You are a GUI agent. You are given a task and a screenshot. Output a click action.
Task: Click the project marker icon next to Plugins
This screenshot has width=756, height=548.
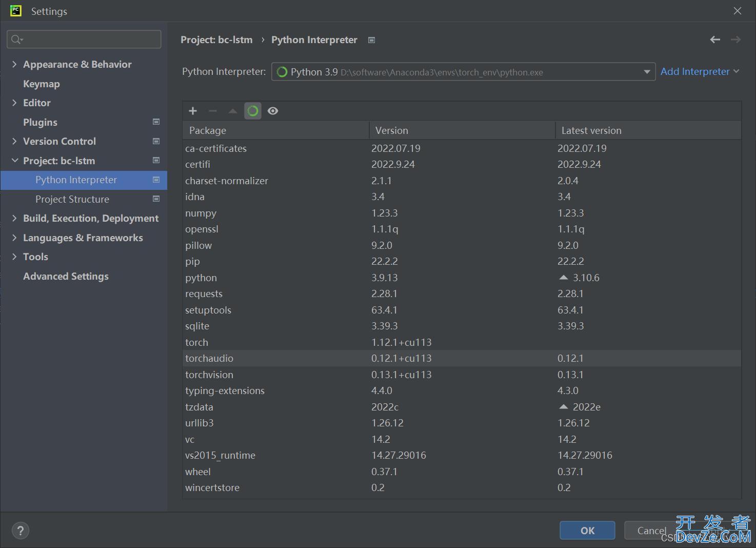[x=156, y=122]
